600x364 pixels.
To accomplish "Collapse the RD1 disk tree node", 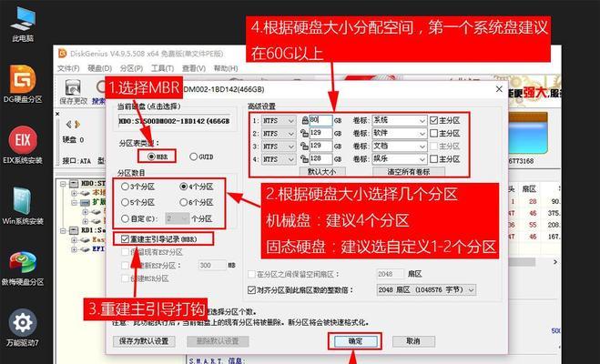I will (64, 231).
